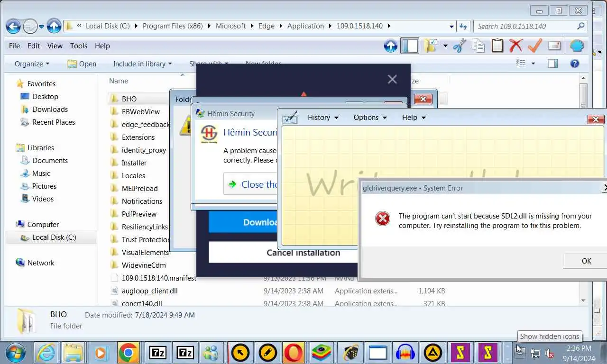607x364 pixels.
Task: Click the dice taskbar icon
Action: 350,353
